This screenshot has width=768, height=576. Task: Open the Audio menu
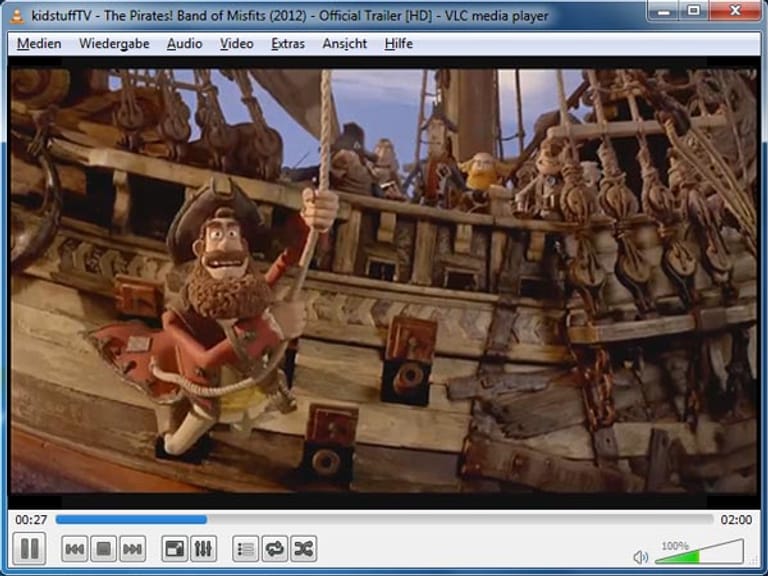(x=185, y=44)
